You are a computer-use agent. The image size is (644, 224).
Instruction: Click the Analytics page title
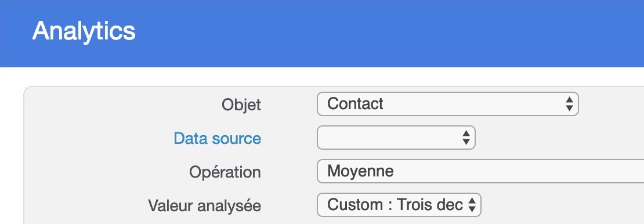(84, 31)
